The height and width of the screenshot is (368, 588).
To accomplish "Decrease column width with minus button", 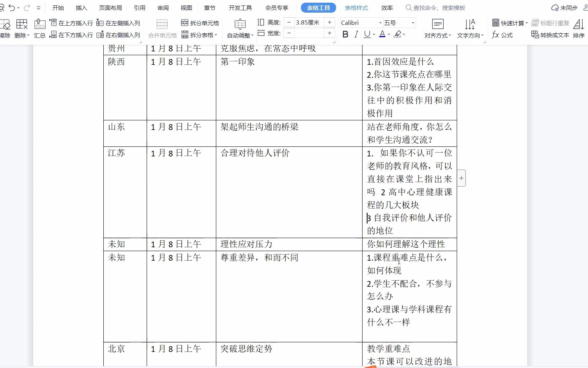I will click(x=289, y=33).
